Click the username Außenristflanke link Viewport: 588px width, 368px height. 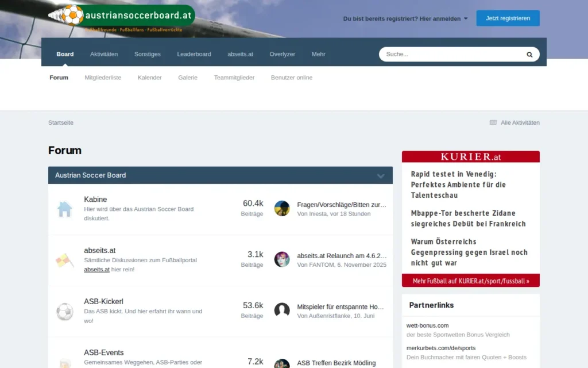click(330, 316)
